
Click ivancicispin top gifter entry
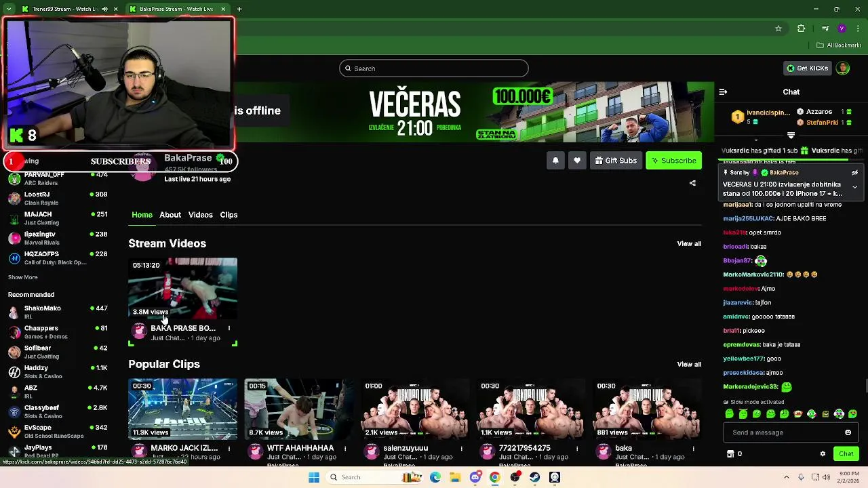point(761,117)
